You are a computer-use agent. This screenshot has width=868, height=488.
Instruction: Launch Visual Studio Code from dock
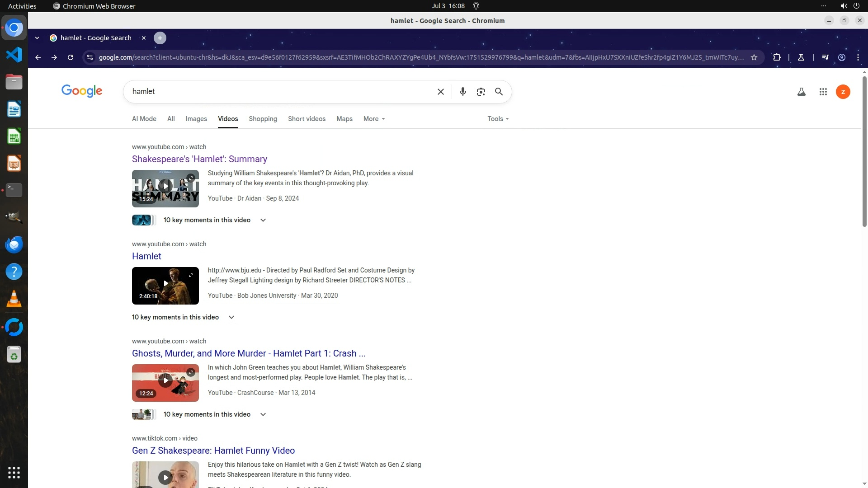coord(14,55)
